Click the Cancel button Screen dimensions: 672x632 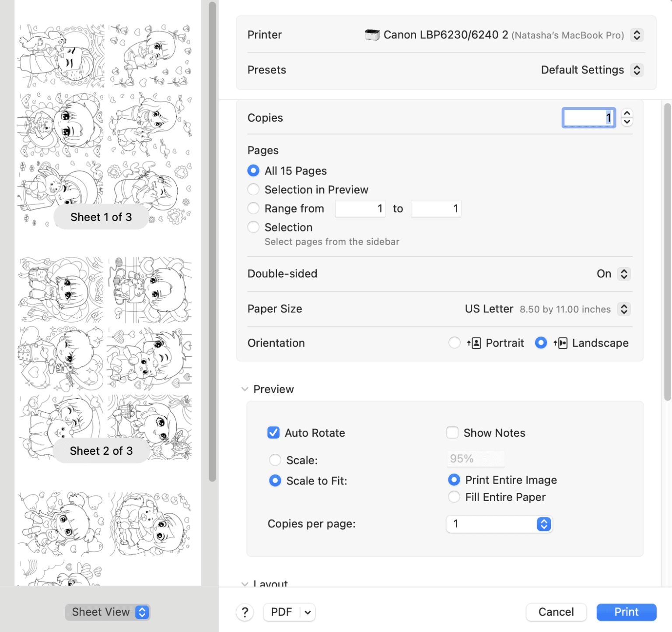pos(556,612)
